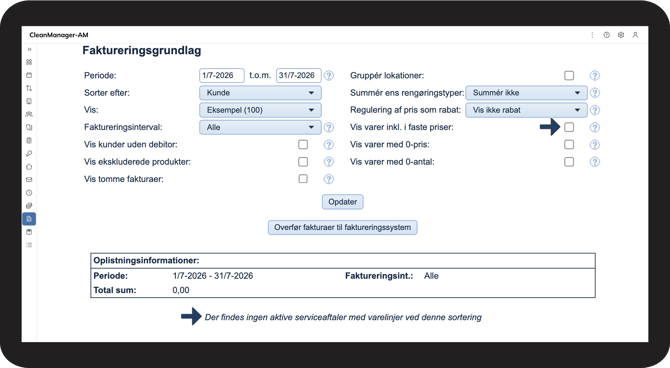Click help icon beside Faktureringsinterval
Viewport: 670px width, 368px height.
pos(329,127)
